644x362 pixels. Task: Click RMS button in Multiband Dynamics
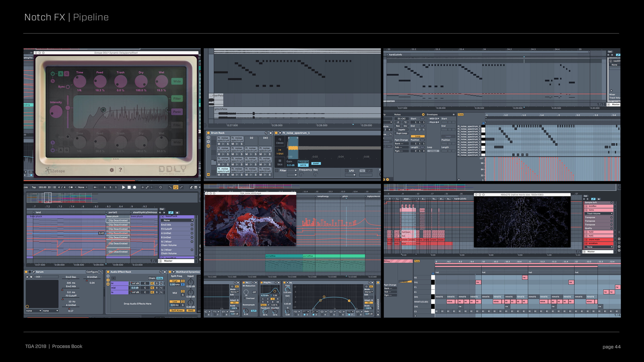tap(191, 311)
